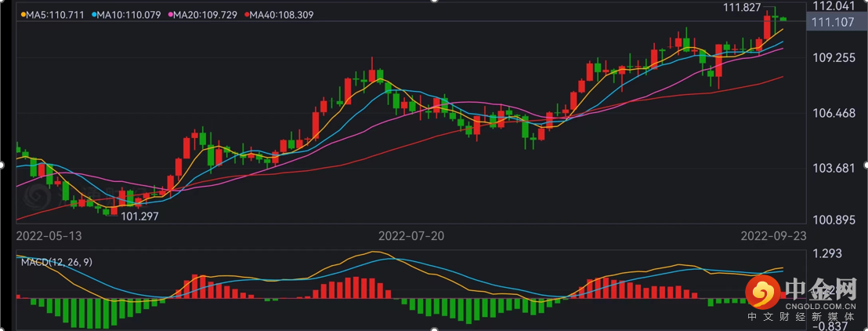Click the 2022-09-23 date label
Screen dimensions: 868x331
point(773,235)
